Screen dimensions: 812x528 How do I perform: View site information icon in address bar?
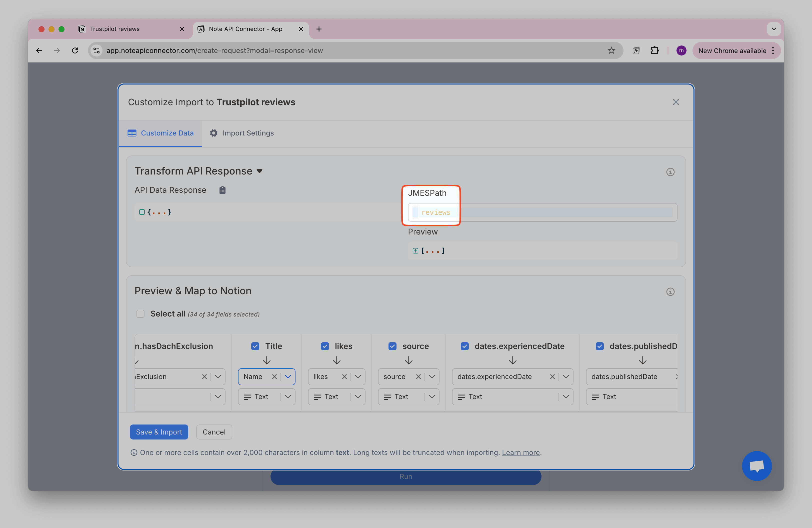tap(96, 50)
